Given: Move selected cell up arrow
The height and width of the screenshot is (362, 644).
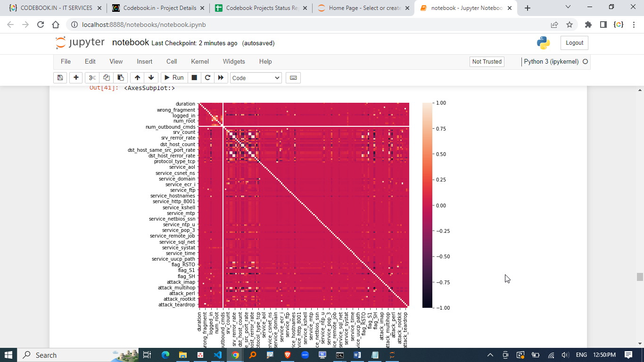Looking at the screenshot, I should click(137, 78).
